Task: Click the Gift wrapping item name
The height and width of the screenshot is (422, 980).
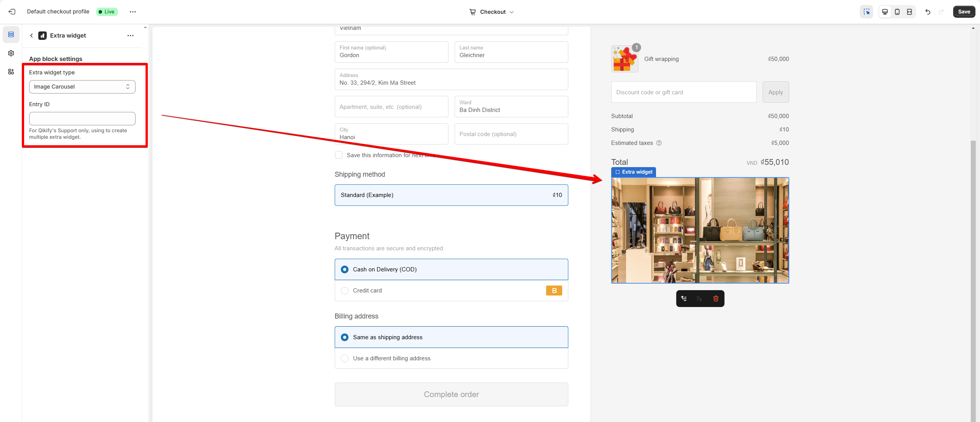Action: (661, 59)
